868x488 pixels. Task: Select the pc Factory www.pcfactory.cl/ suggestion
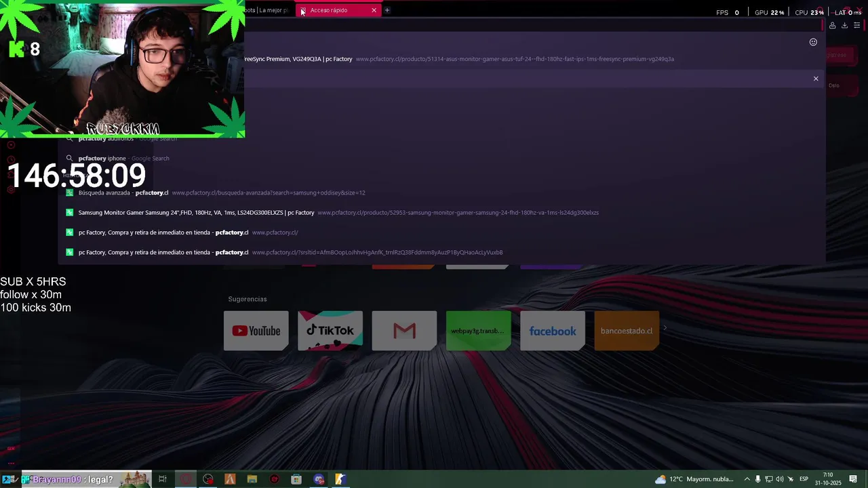pos(441,232)
